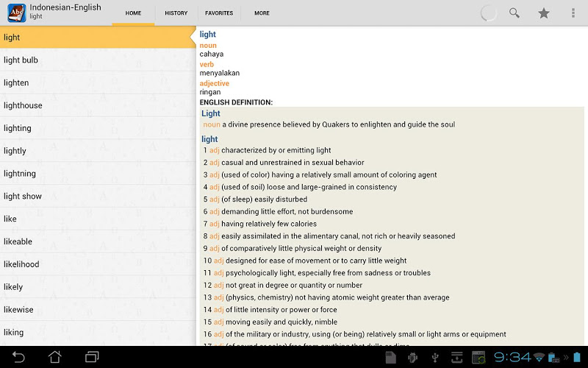Tap the Indonesian-English dictionary app icon
Image resolution: width=588 pixels, height=368 pixels.
(15, 13)
